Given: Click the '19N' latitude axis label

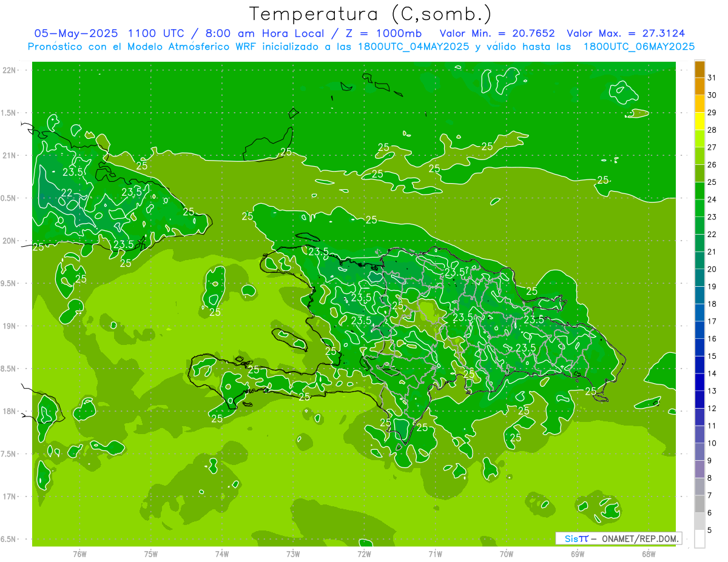Looking at the screenshot, I should click(x=9, y=326).
